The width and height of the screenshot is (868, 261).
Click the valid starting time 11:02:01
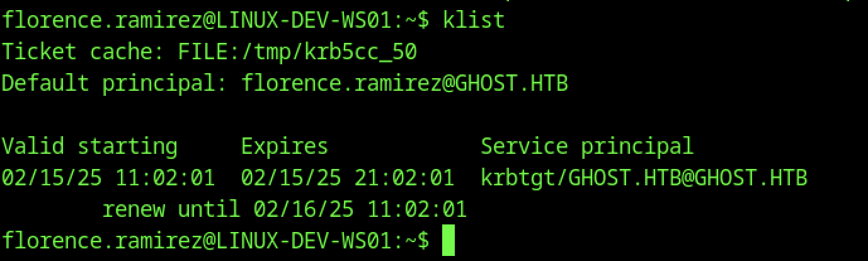165,178
